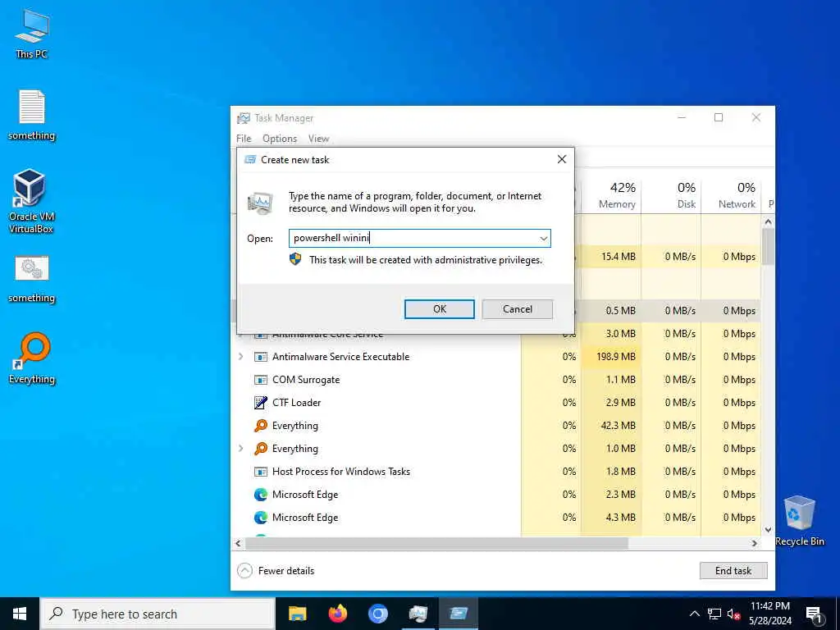
Task: Click the Task Manager title bar icon
Action: [244, 118]
